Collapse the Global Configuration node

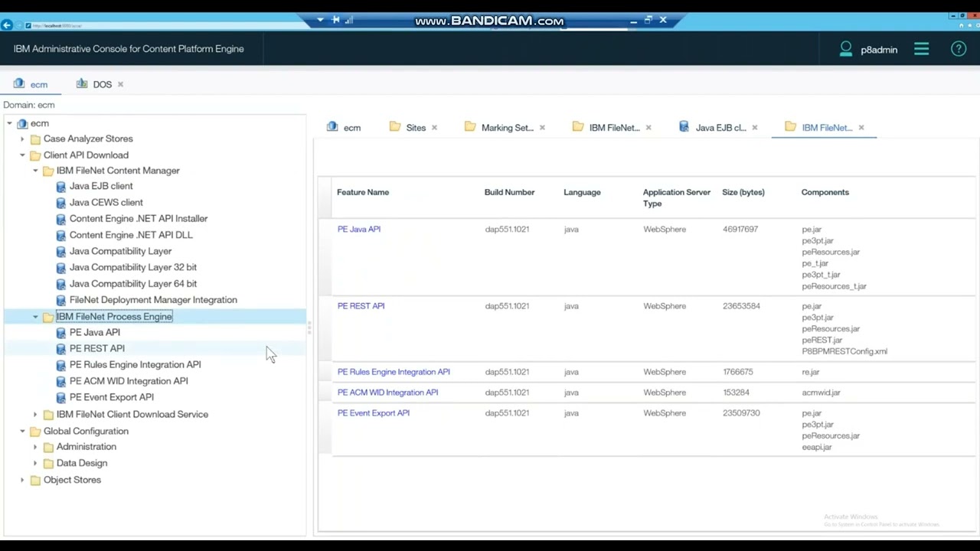22,432
